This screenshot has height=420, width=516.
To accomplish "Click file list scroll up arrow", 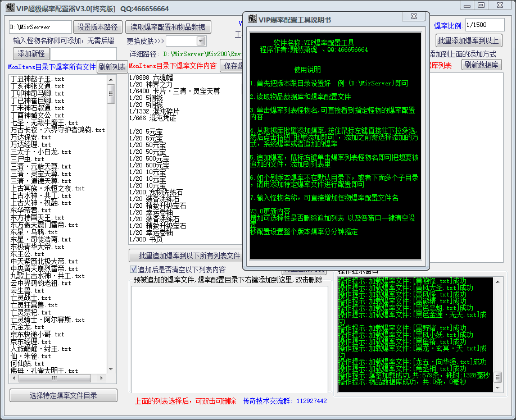I will coord(111,80).
